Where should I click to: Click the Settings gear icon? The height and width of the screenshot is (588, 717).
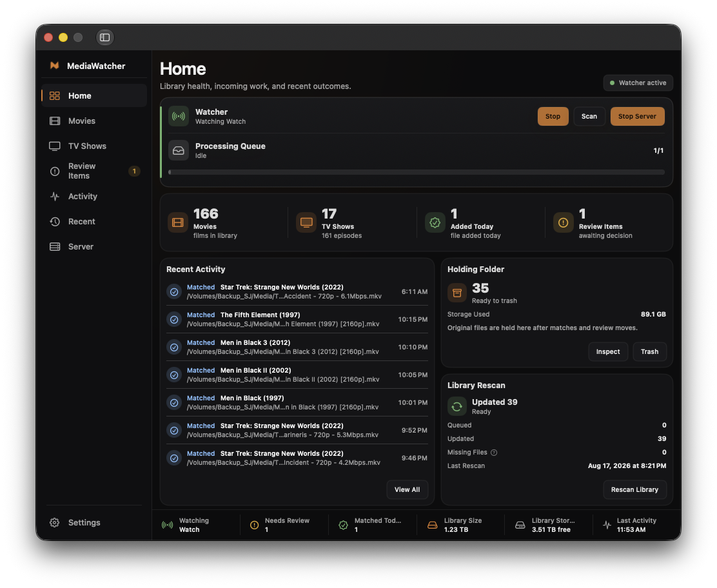point(54,523)
